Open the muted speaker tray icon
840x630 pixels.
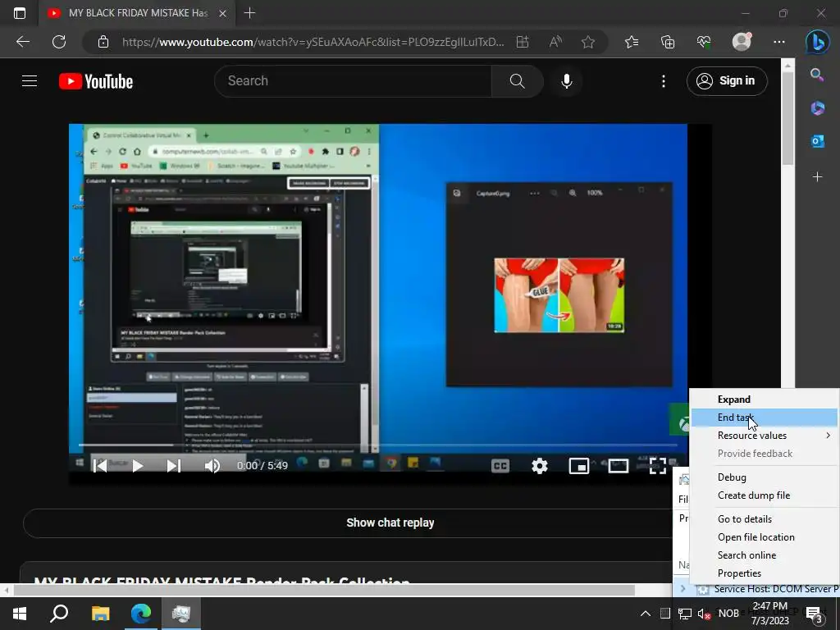(704, 614)
